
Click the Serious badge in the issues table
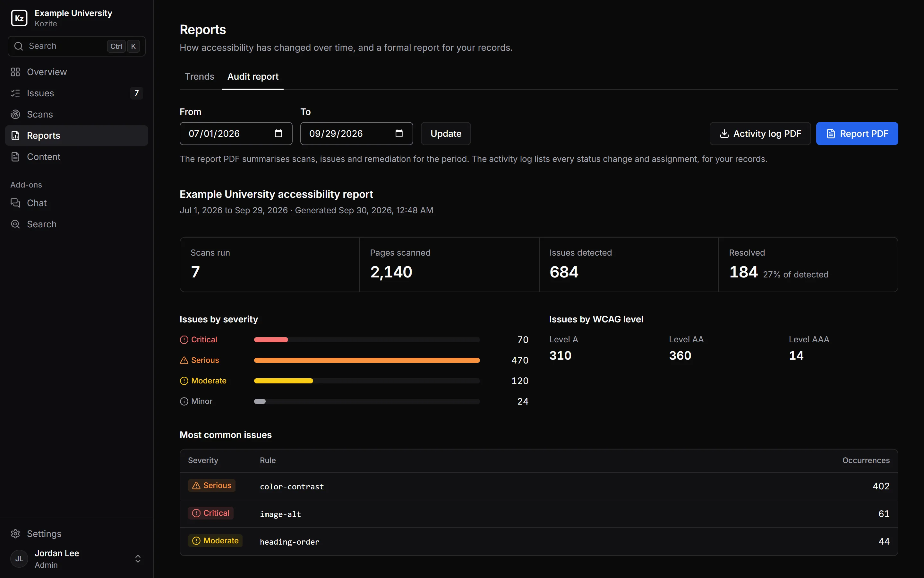[211, 486]
